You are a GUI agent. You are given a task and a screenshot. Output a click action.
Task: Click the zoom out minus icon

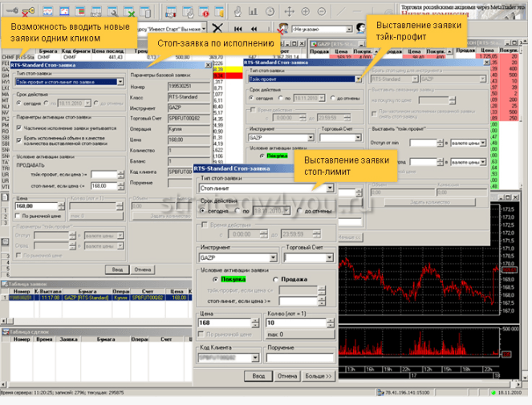pyautogui.click(x=322, y=11)
